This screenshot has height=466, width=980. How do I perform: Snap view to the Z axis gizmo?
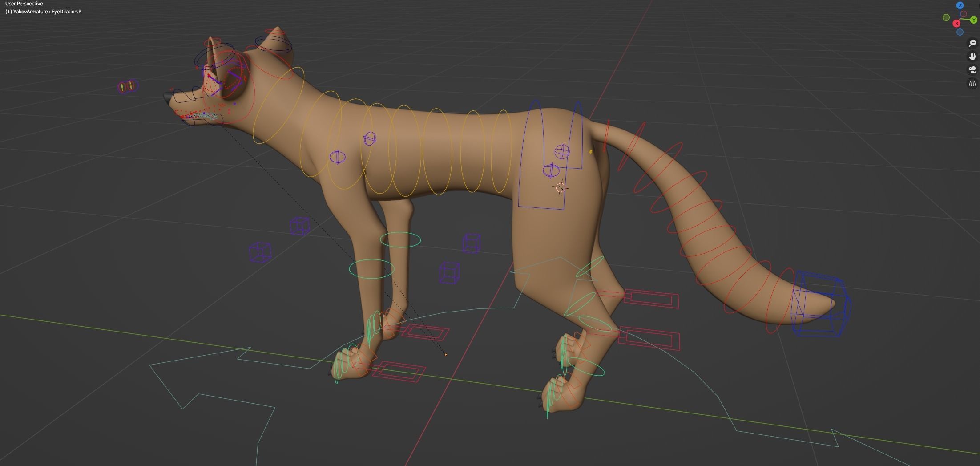point(960,5)
